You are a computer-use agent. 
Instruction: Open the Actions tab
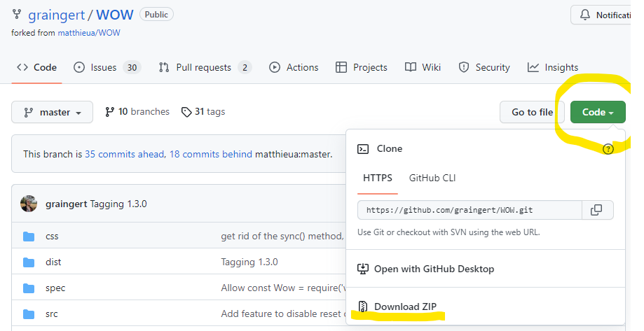tap(294, 67)
